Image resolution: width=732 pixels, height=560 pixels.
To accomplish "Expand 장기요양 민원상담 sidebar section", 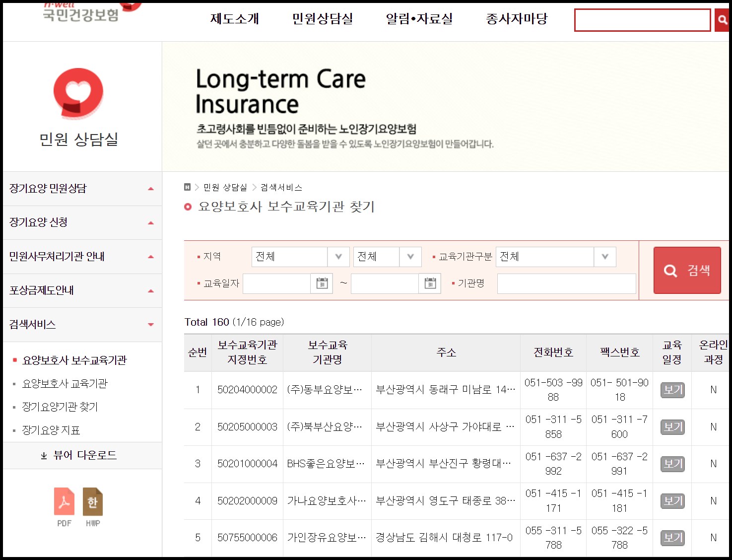I will point(82,189).
